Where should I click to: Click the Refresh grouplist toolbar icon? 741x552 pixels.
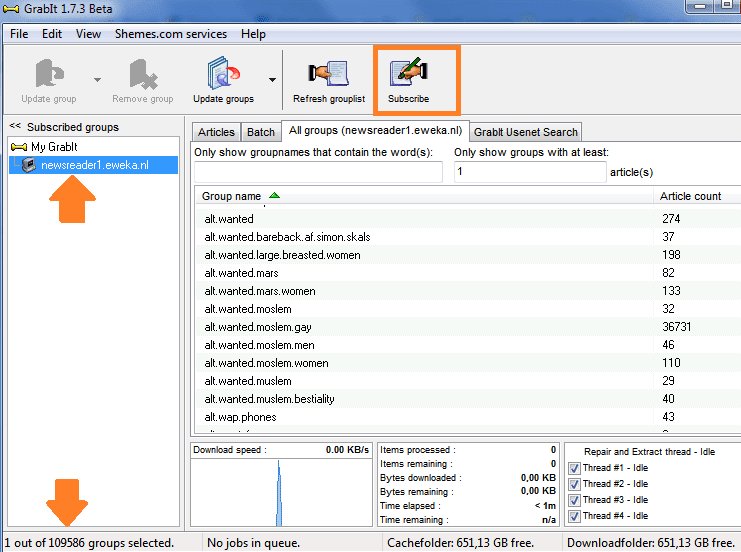coord(328,74)
